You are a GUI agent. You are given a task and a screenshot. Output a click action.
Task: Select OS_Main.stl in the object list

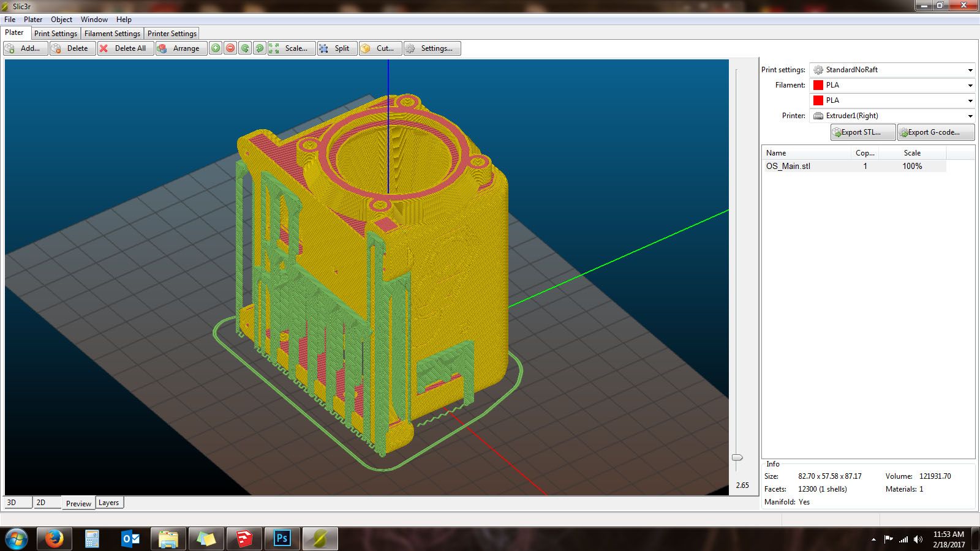click(789, 165)
